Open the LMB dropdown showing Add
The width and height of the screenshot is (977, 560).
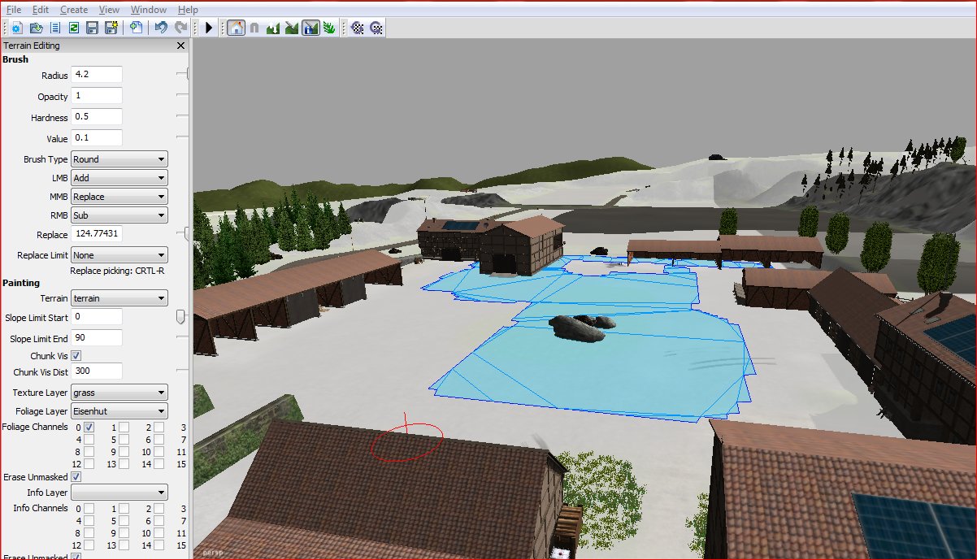(x=119, y=178)
